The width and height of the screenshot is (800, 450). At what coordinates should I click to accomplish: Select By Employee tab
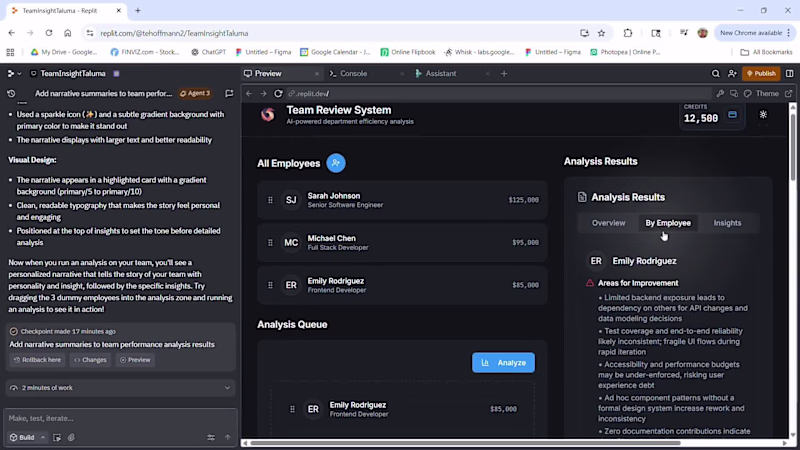(668, 223)
